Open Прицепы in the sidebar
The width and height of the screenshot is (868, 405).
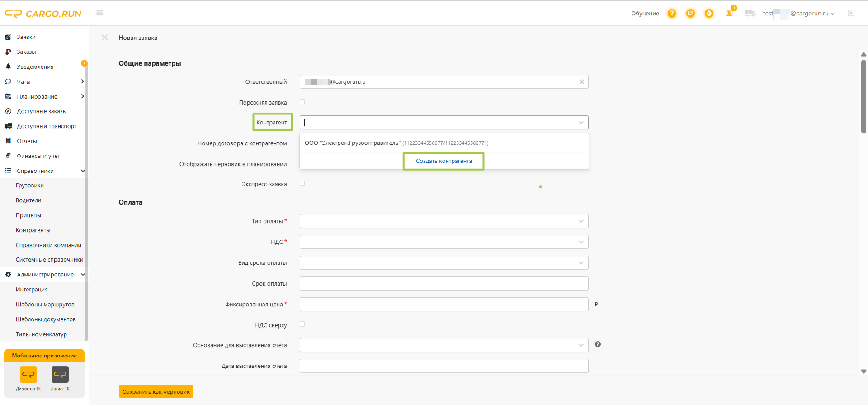28,215
